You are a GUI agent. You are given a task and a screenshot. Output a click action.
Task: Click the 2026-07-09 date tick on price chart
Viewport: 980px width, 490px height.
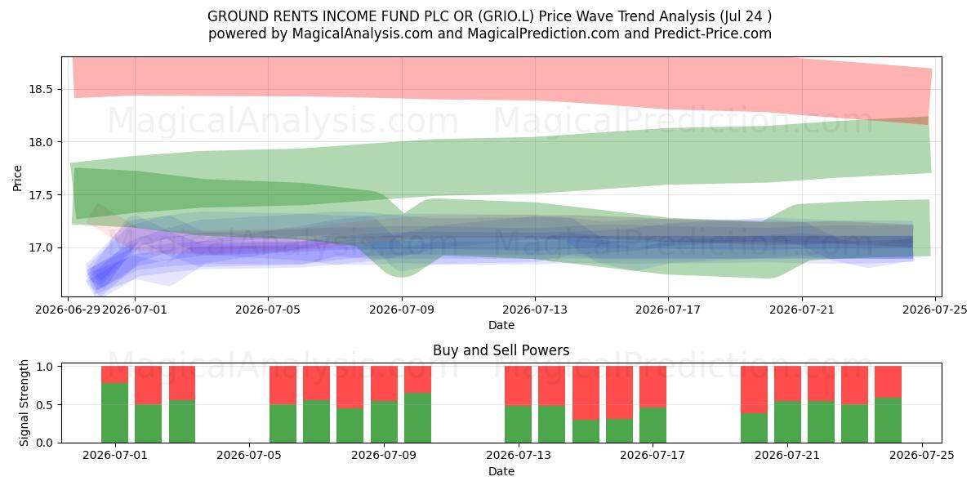tap(402, 310)
